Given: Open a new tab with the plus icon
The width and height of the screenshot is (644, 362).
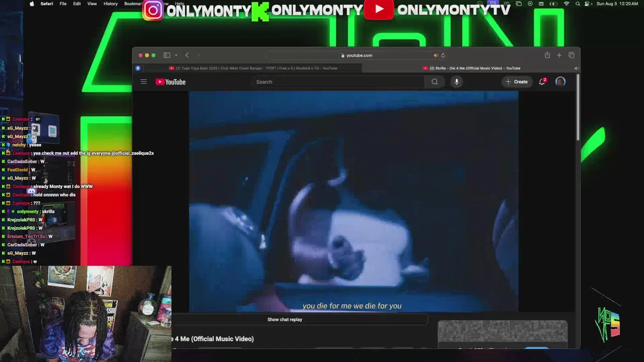Looking at the screenshot, I should [x=559, y=55].
